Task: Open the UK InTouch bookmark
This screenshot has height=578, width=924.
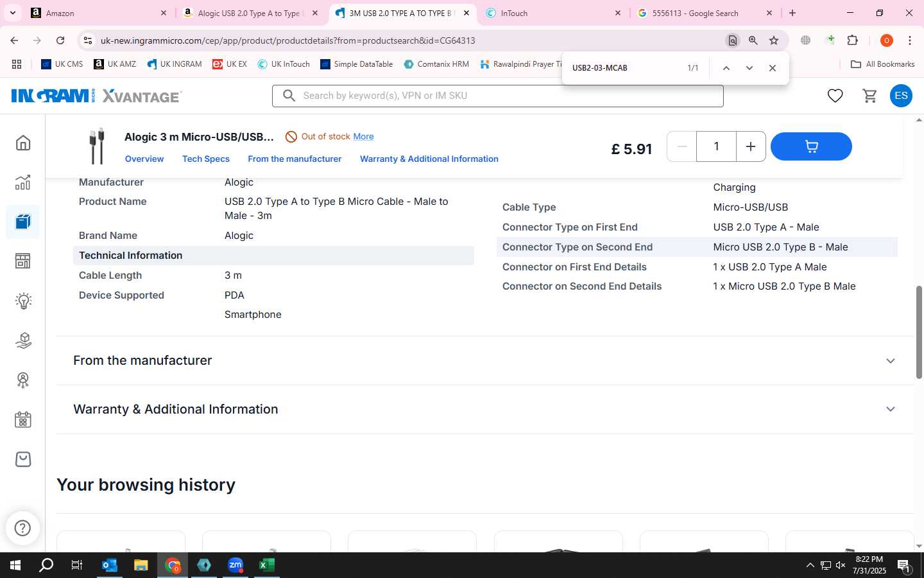Action: (x=284, y=64)
